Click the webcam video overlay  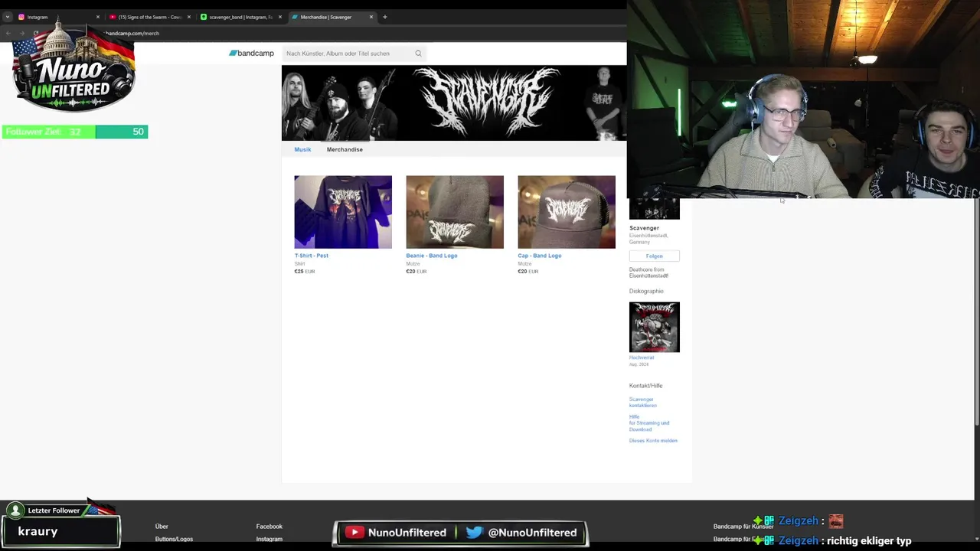[x=803, y=99]
